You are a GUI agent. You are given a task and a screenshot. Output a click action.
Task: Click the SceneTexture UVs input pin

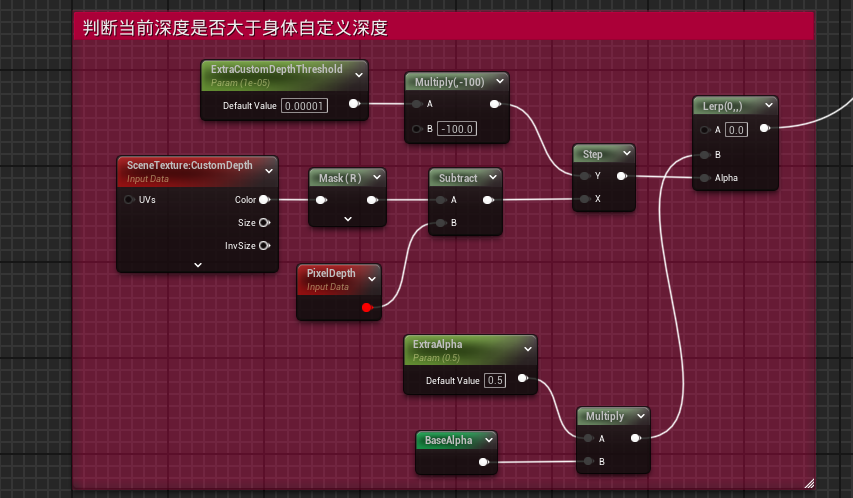[129, 200]
